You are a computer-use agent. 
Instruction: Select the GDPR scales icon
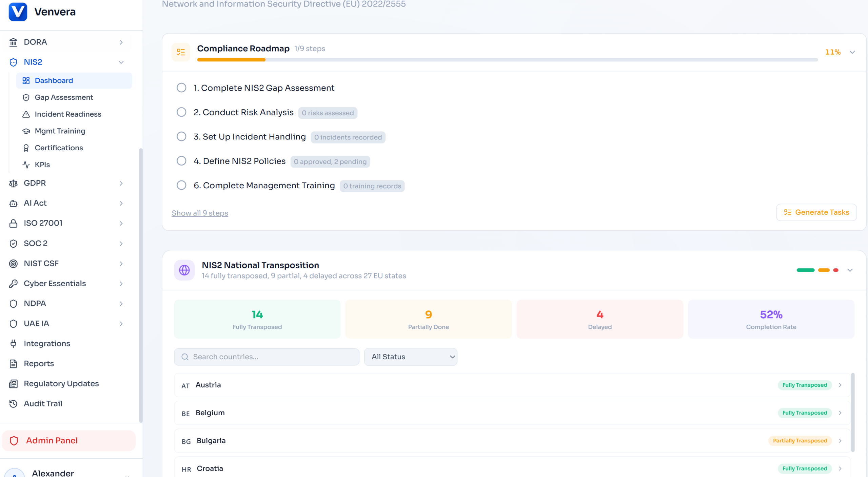[13, 183]
